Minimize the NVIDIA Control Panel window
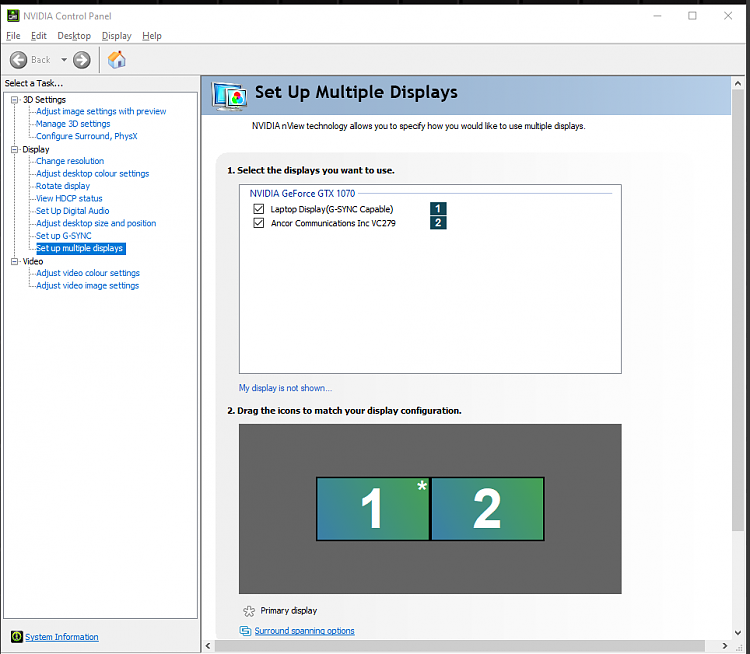Screen dimensions: 750x654 coord(657,16)
